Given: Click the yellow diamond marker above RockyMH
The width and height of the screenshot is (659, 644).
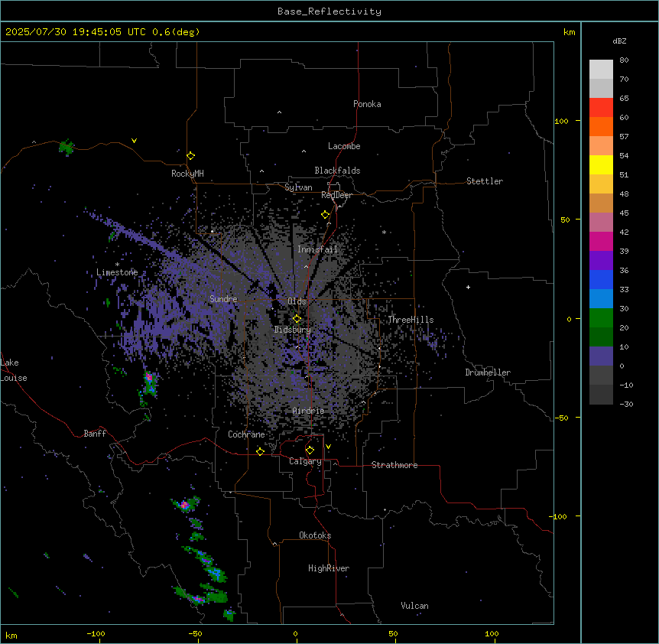Looking at the screenshot, I should click(191, 156).
